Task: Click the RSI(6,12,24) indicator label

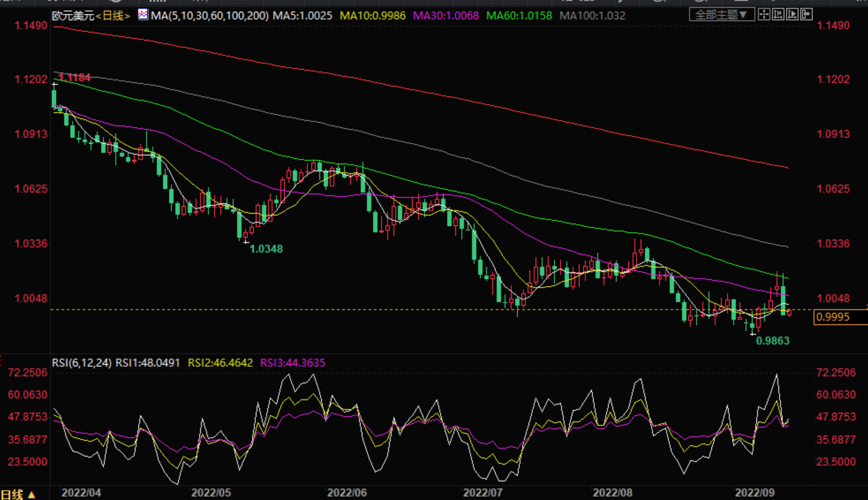Action: (x=81, y=363)
